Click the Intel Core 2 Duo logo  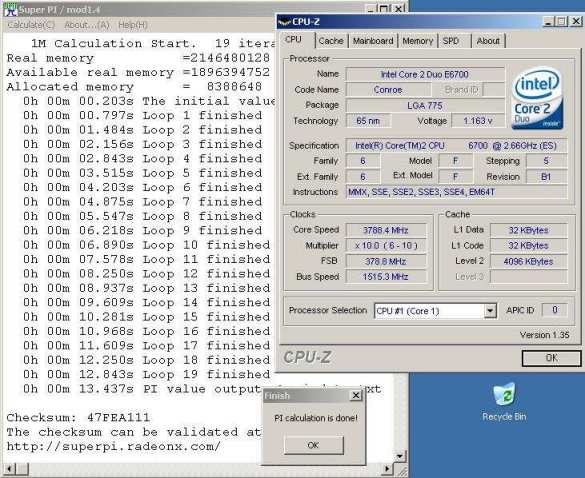[538, 98]
